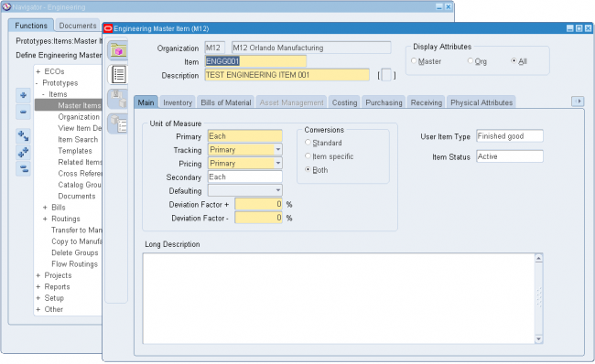This screenshot has width=595, height=364.
Task: Click the Organization code field M12
Action: coord(214,48)
